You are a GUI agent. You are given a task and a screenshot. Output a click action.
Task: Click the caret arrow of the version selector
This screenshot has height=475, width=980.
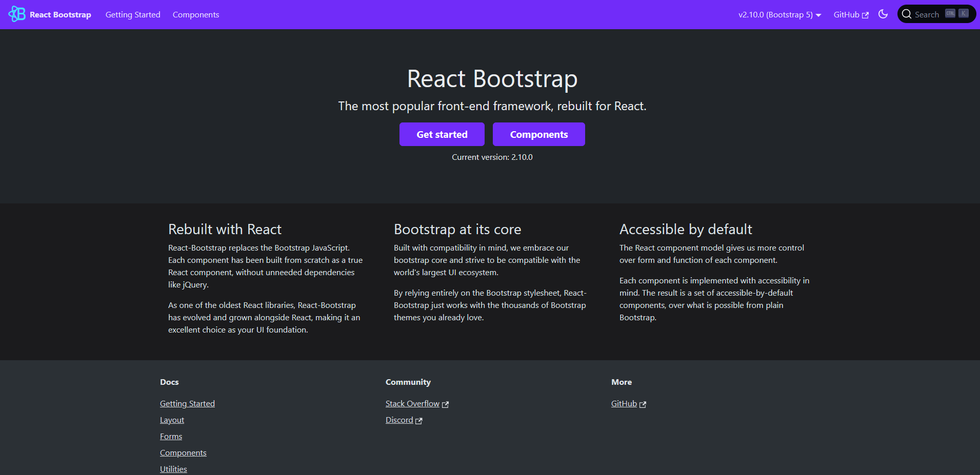[818, 15]
